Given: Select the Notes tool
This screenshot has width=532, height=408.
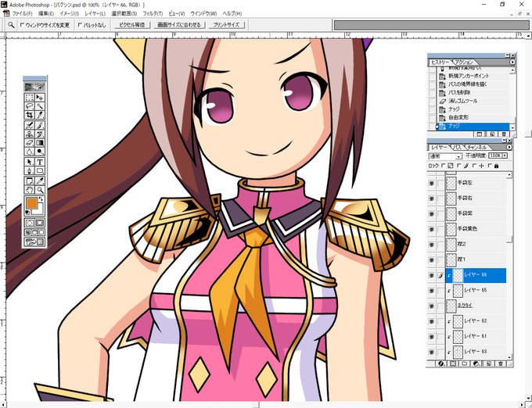Looking at the screenshot, I should (x=30, y=181).
